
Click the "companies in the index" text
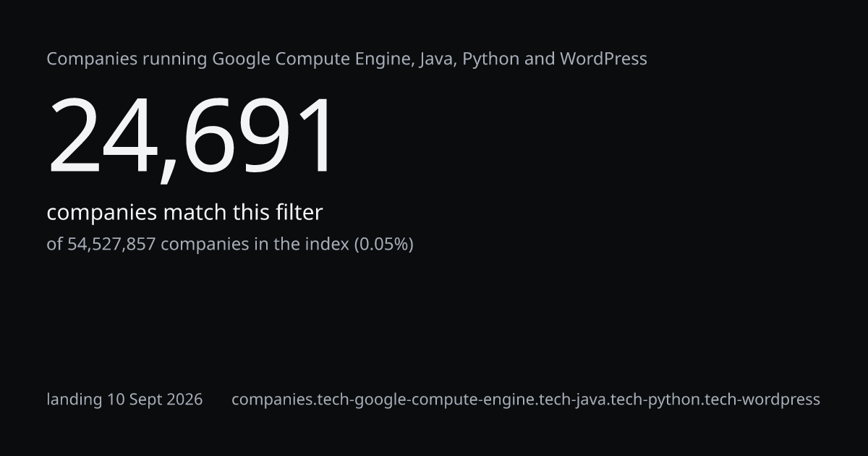click(255, 245)
